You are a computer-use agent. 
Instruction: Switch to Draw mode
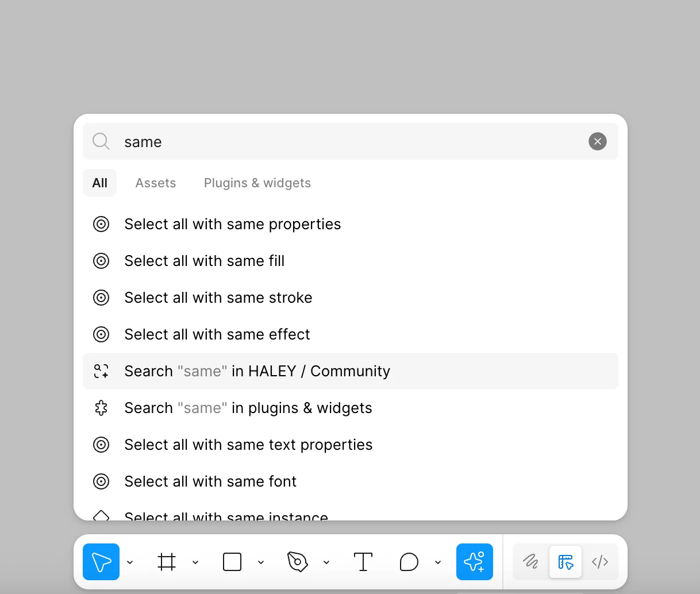tap(530, 562)
